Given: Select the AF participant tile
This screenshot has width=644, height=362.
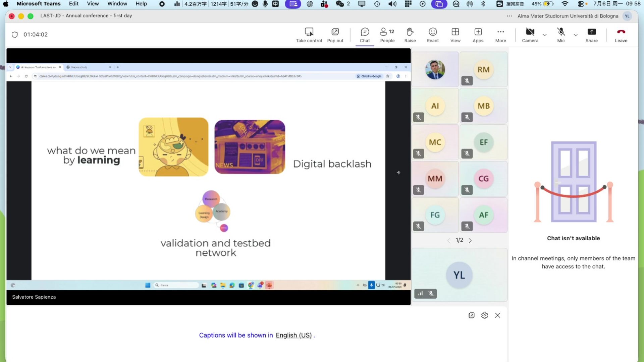Looking at the screenshot, I should (x=483, y=215).
